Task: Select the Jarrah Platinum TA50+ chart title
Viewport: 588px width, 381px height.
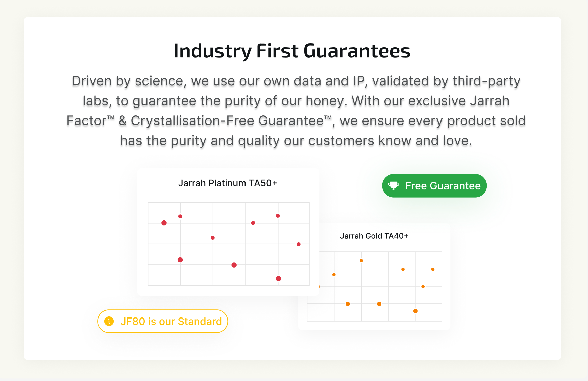Action: point(228,183)
